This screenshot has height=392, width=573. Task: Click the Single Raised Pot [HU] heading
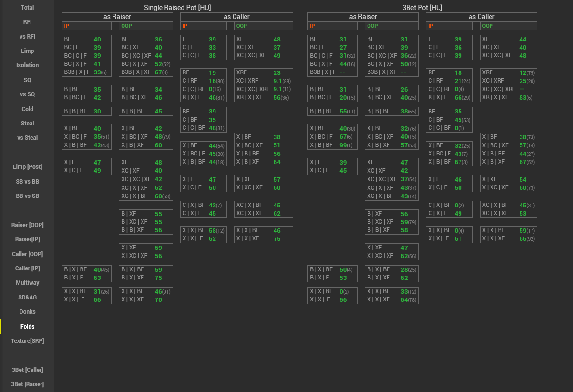point(177,8)
